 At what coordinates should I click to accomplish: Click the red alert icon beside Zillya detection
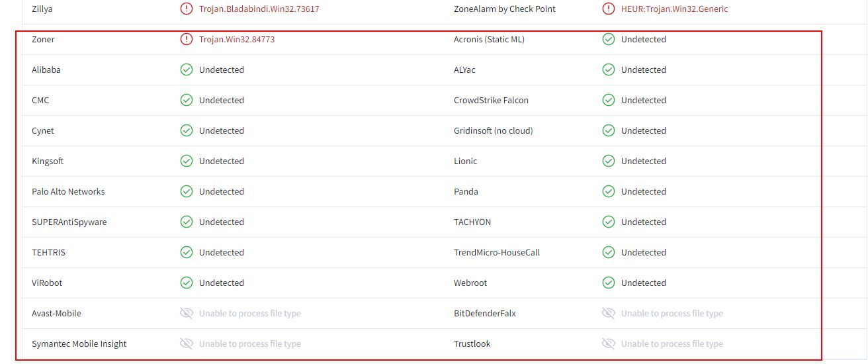[x=187, y=9]
